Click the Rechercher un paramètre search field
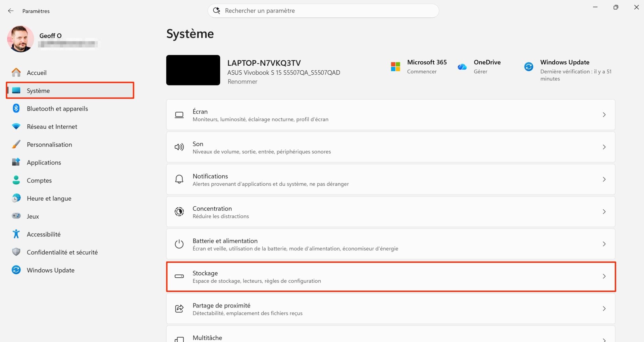 click(323, 10)
